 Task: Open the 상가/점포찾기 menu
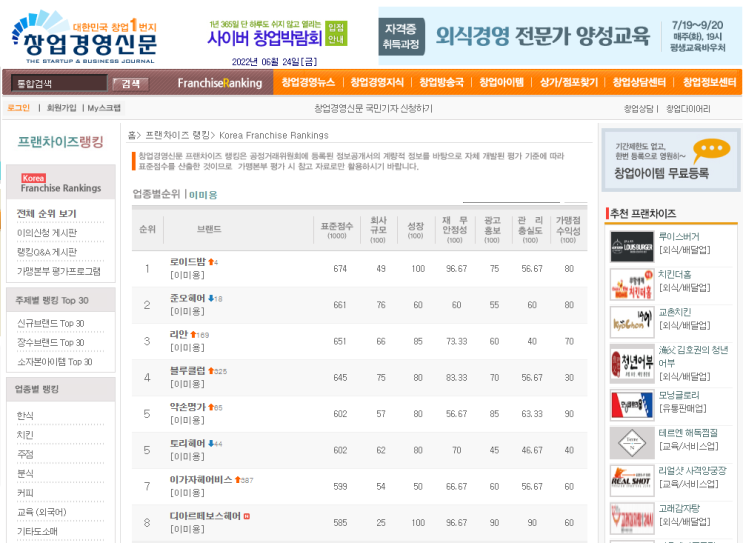point(569,82)
